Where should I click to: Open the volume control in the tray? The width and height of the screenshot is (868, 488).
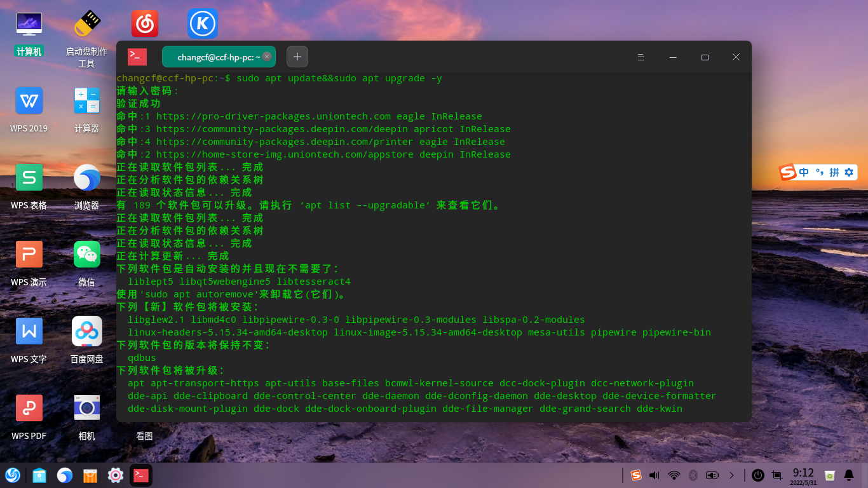coord(653,475)
